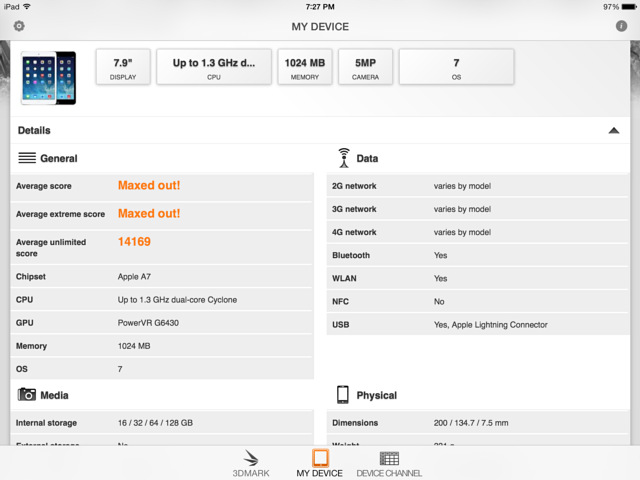Tap the 7.9" DISPLAY spec tile
640x480 pixels.
click(123, 67)
